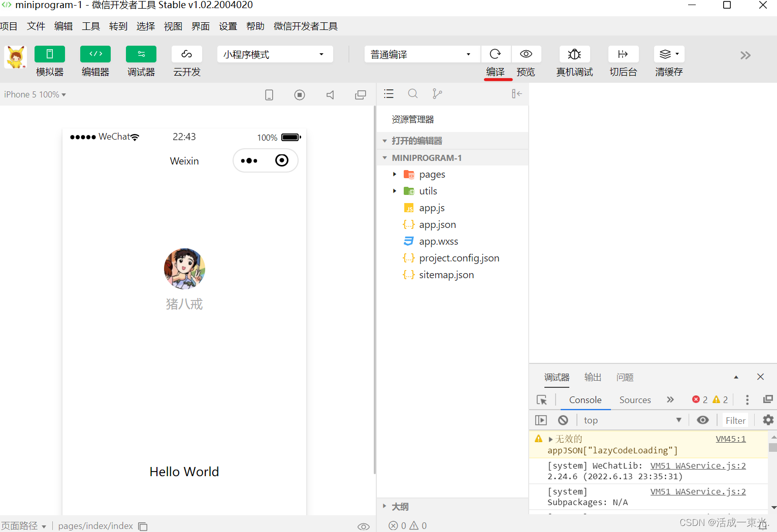Open the VM45:1 source link
This screenshot has width=777, height=532.
tap(731, 439)
